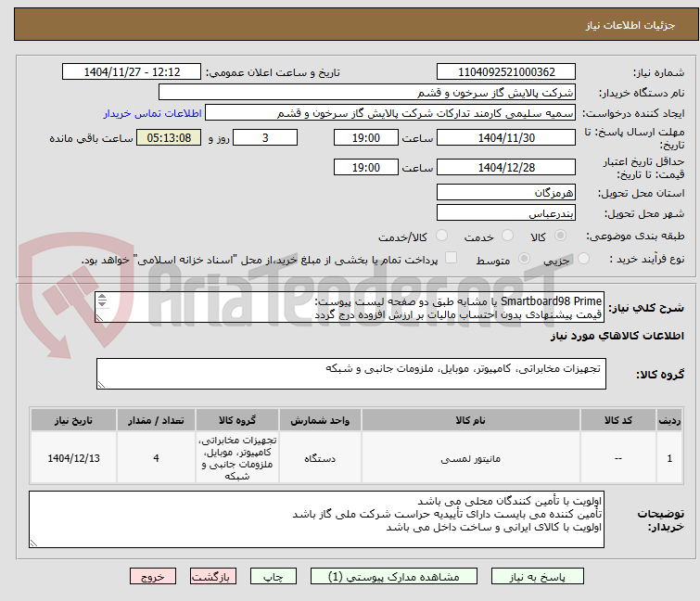Click the 'ساعت باقی مانده' label
The image size is (700, 601).
tap(91, 138)
